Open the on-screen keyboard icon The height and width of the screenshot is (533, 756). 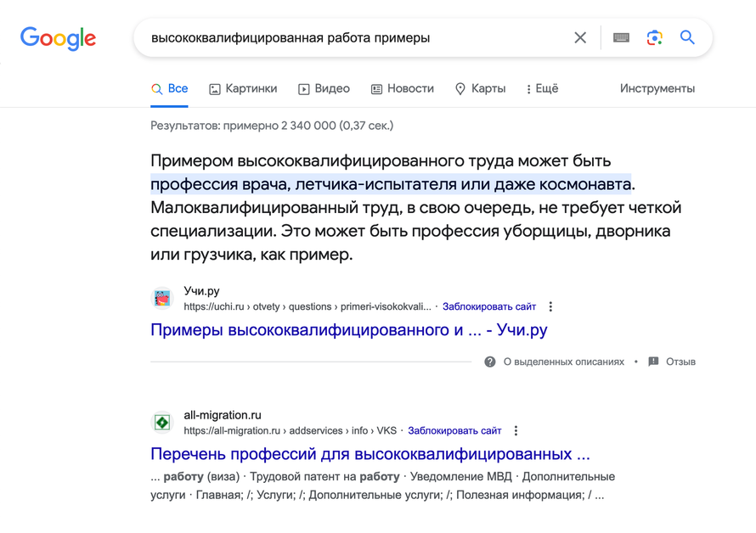[621, 37]
